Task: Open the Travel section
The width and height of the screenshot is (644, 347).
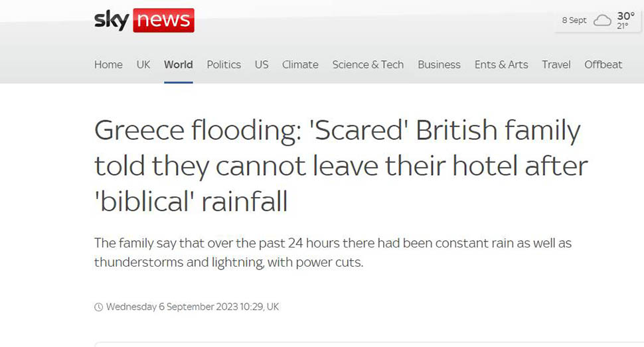Action: tap(556, 64)
